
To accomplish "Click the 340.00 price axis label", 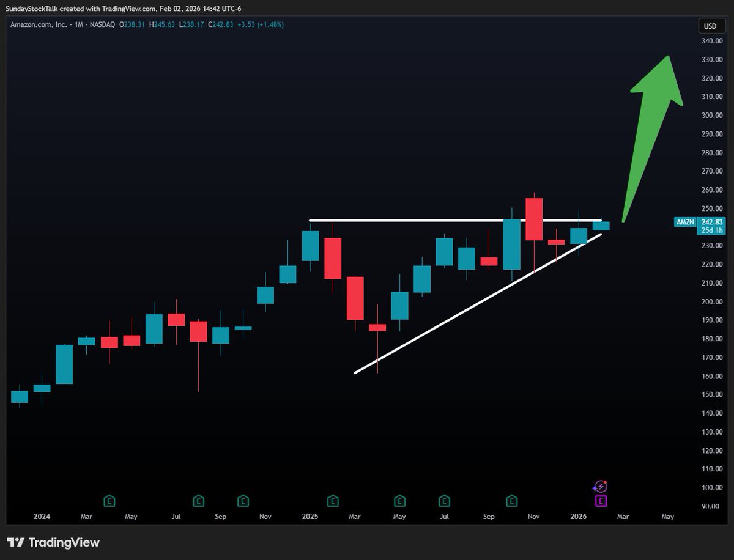I will click(x=712, y=41).
